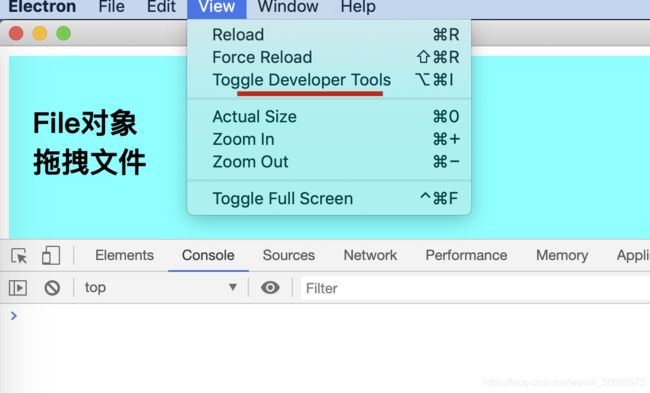
Task: Select the inspect element picker icon
Action: [19, 256]
